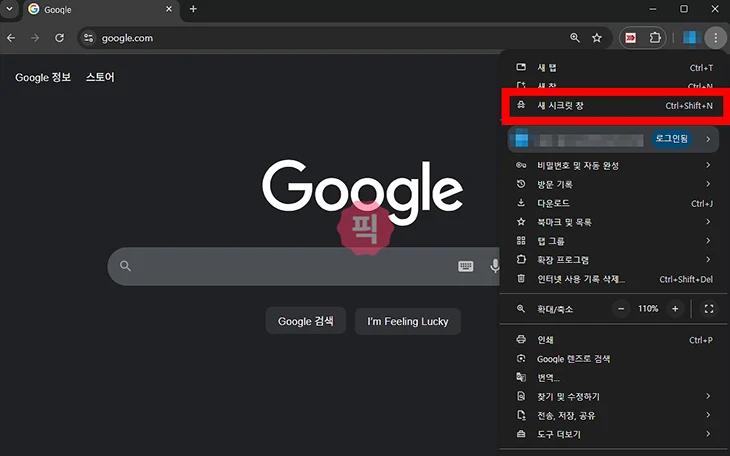Open 'Google 정보' link
Viewport: 730px width, 456px height.
pyautogui.click(x=43, y=77)
